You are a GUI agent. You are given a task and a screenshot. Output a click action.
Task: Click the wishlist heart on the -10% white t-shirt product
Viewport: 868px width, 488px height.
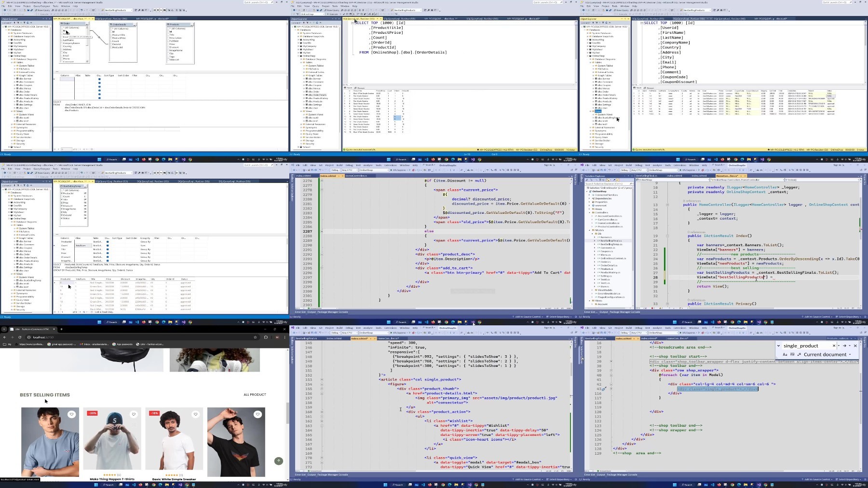point(195,414)
